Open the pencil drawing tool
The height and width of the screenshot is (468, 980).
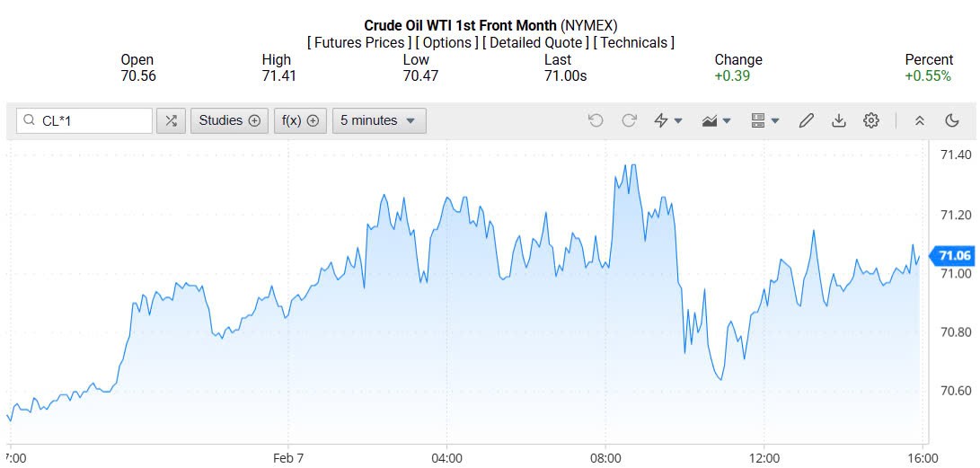[x=807, y=120]
